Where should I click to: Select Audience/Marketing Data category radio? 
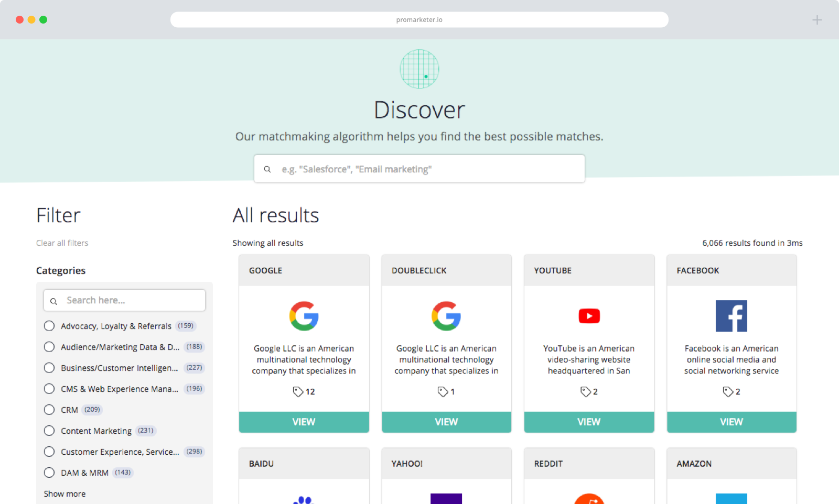(x=49, y=347)
